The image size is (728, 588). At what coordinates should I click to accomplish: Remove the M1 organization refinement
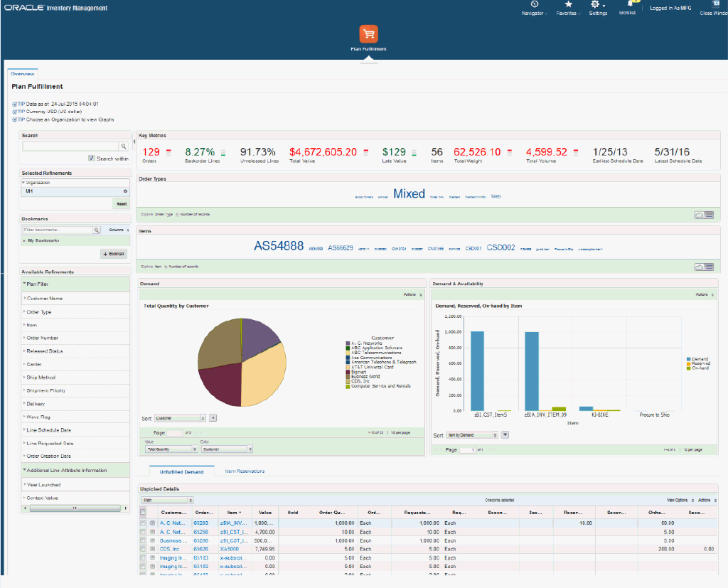(x=125, y=191)
